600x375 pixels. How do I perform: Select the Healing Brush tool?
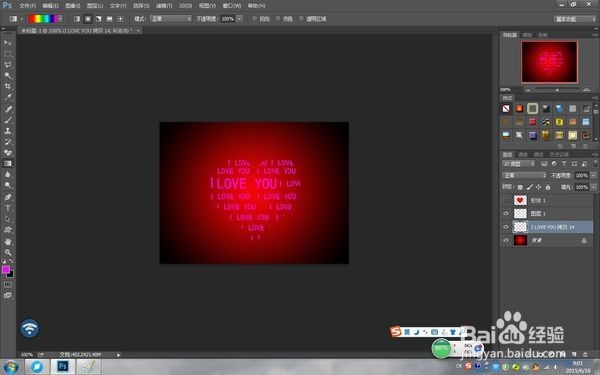8,109
